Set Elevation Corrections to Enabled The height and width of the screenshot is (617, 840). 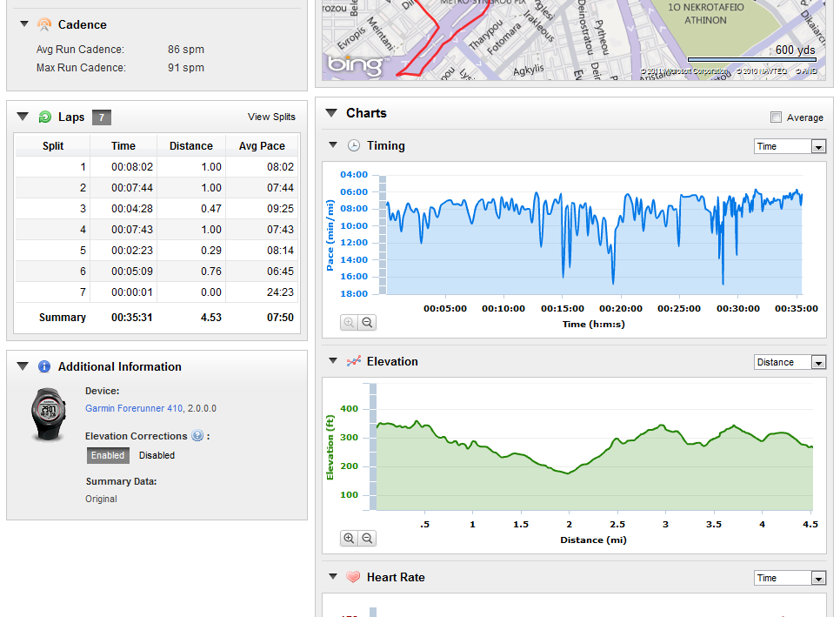coord(108,455)
